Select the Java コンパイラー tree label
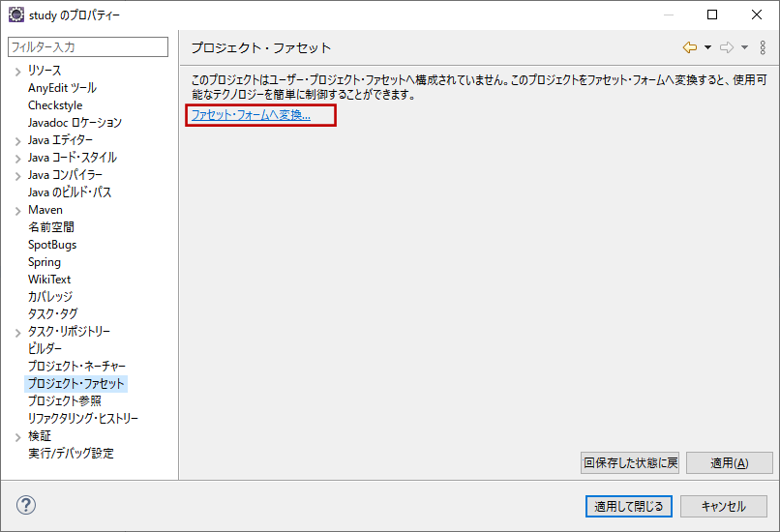The height and width of the screenshot is (532, 780). [65, 175]
